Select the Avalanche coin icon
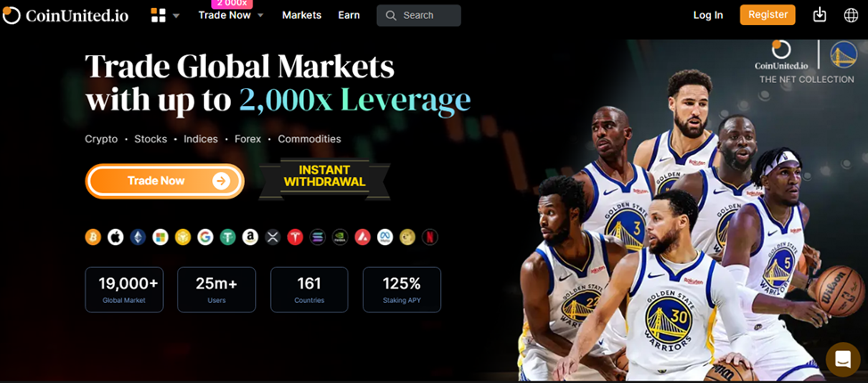The width and height of the screenshot is (868, 383). click(362, 238)
